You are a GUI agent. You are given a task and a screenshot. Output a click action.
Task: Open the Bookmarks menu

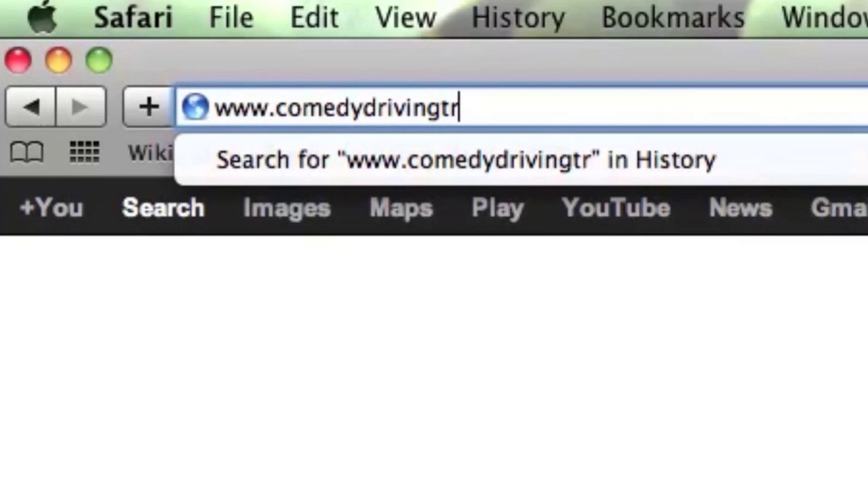pos(673,18)
